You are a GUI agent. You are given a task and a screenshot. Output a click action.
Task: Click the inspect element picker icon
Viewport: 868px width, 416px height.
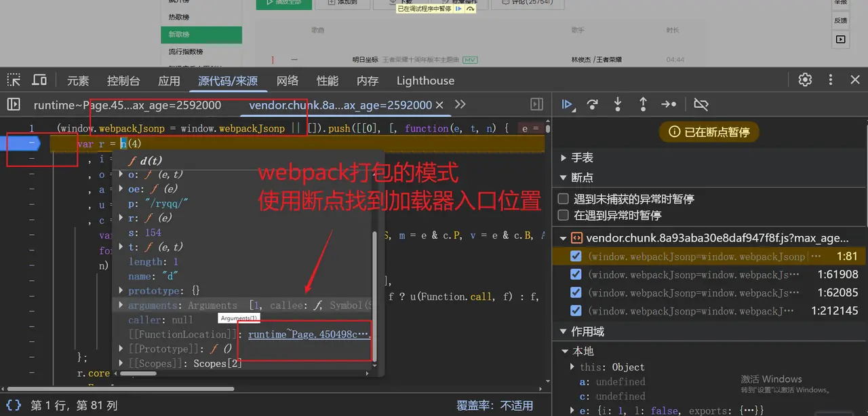[x=14, y=80]
